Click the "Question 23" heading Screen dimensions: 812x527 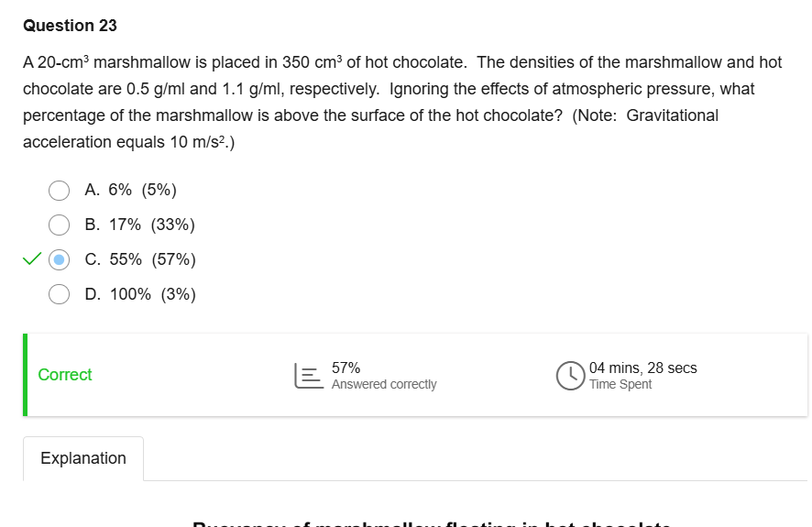click(70, 26)
